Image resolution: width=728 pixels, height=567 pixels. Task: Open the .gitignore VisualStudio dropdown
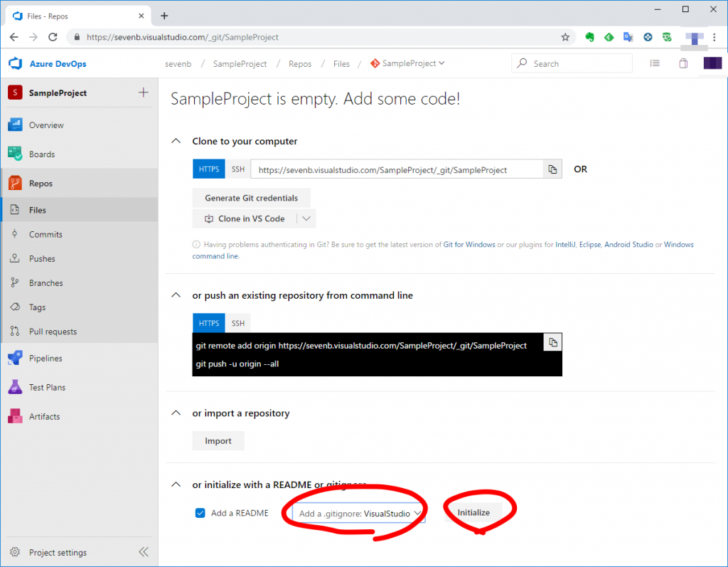(x=359, y=513)
